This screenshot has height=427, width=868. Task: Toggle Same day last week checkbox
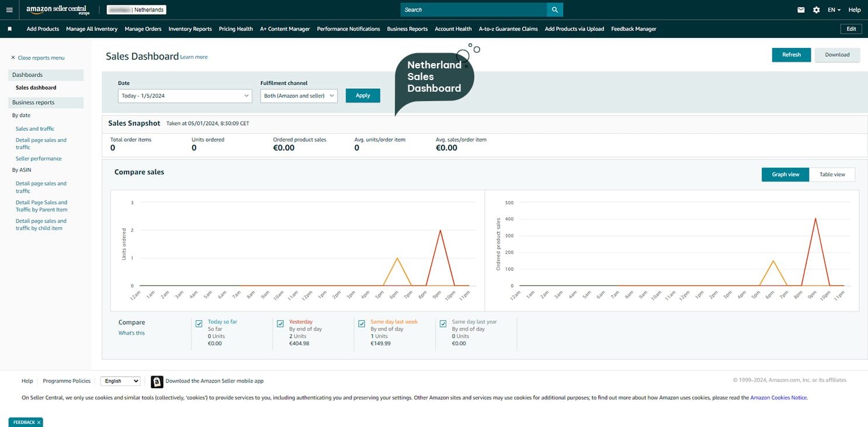click(362, 324)
